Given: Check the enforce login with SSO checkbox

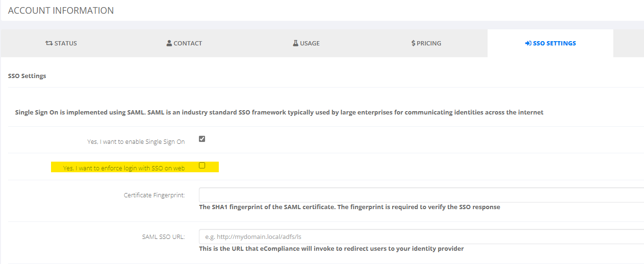Looking at the screenshot, I should (202, 166).
